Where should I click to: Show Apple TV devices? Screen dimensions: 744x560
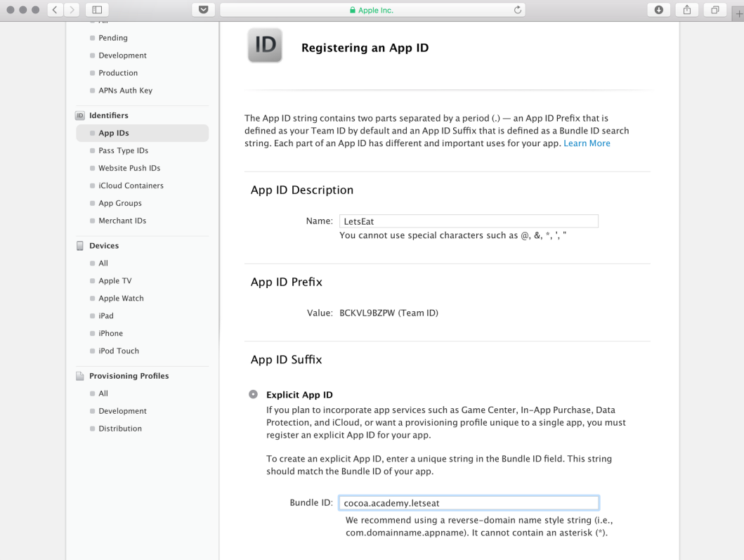coord(115,281)
